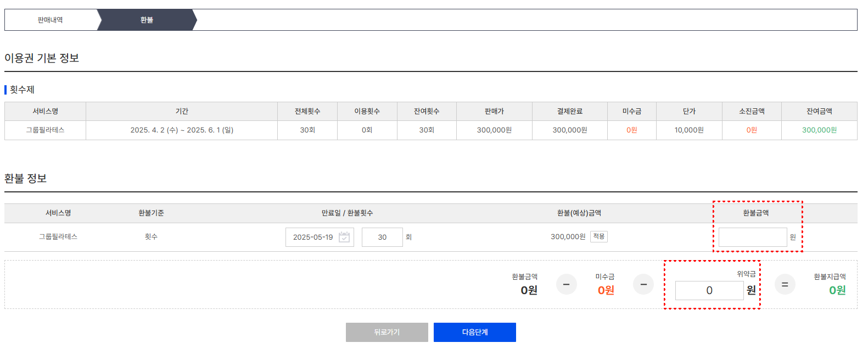The width and height of the screenshot is (868, 348).
Task: Click the expiry date field 2025-05-19
Action: click(x=320, y=237)
